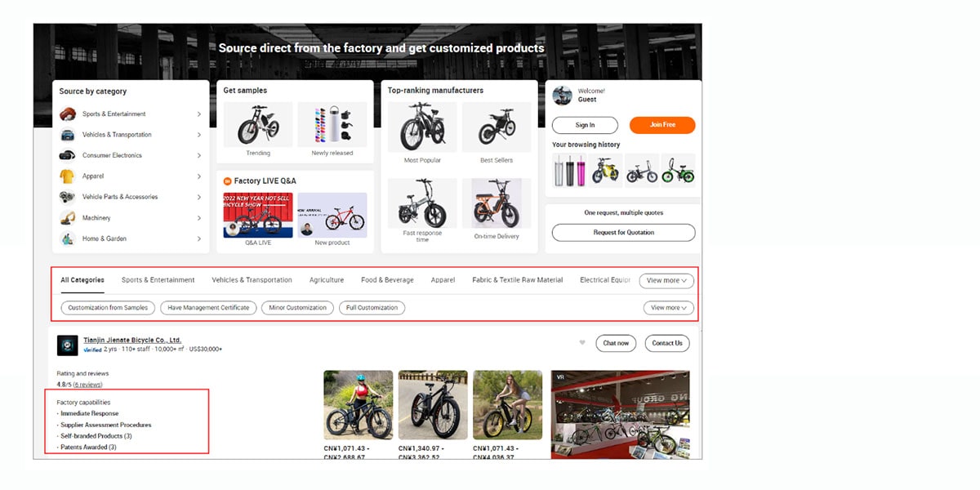Toggle the Have Management Certificate filter

[x=208, y=308]
